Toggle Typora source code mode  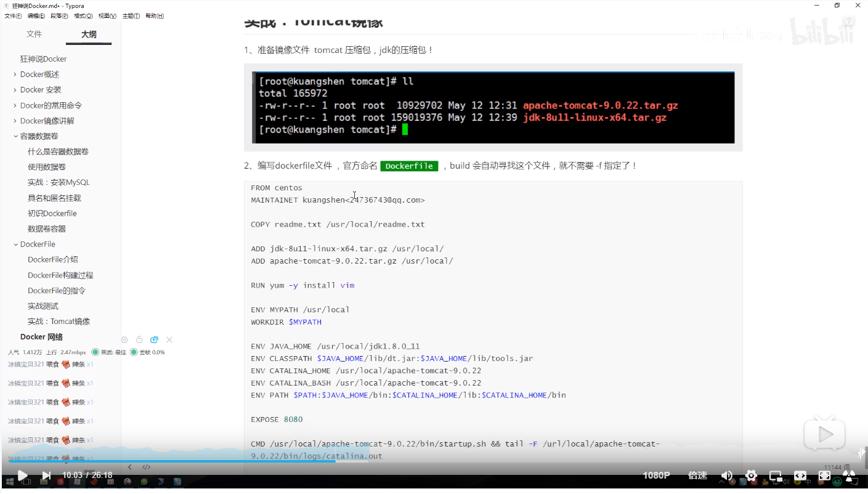click(x=147, y=467)
